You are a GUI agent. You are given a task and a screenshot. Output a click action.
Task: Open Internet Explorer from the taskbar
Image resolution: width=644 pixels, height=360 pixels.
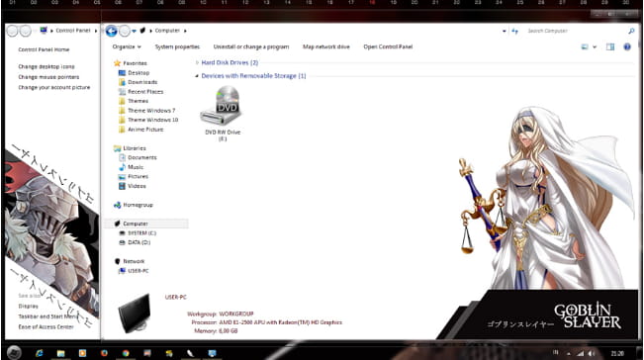[x=40, y=353]
